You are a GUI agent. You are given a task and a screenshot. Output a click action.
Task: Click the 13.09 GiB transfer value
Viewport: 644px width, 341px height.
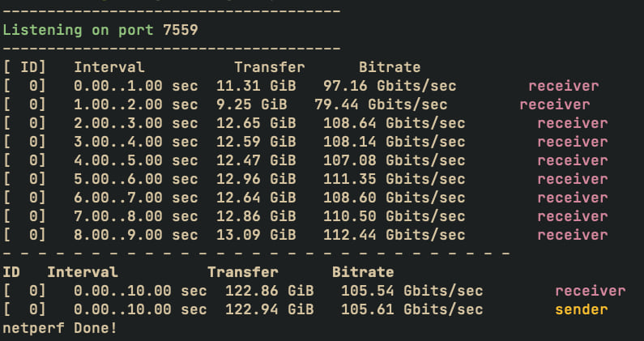tap(256, 235)
